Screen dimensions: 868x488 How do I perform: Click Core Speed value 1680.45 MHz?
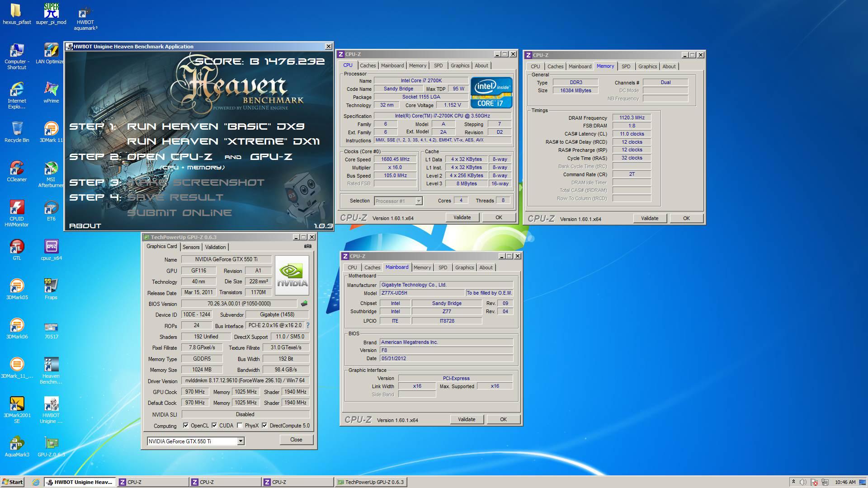coord(395,160)
